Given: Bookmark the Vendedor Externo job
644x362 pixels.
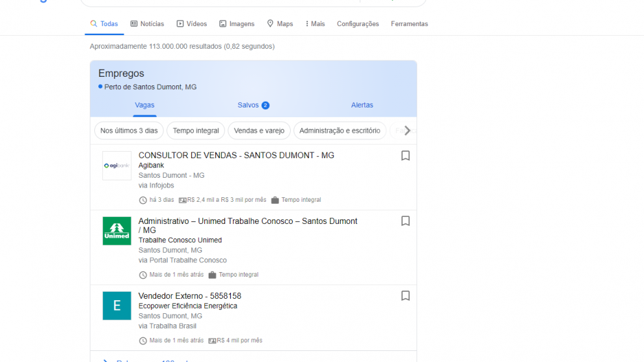Looking at the screenshot, I should click(405, 296).
